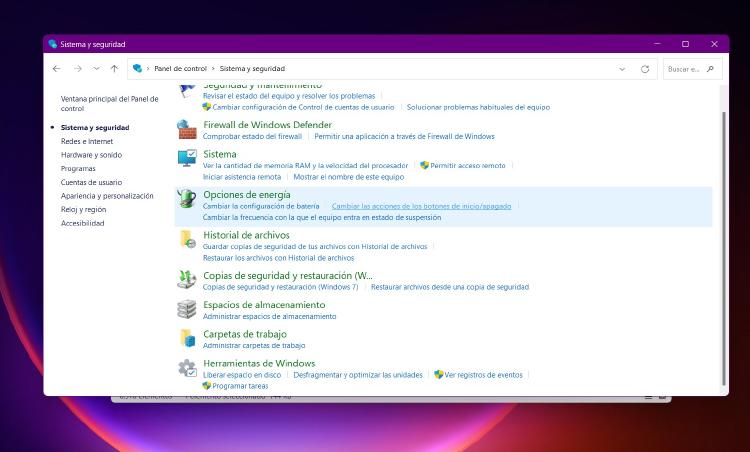The height and width of the screenshot is (452, 750).
Task: Open Herramientas de Windows heading
Action: coord(259,364)
